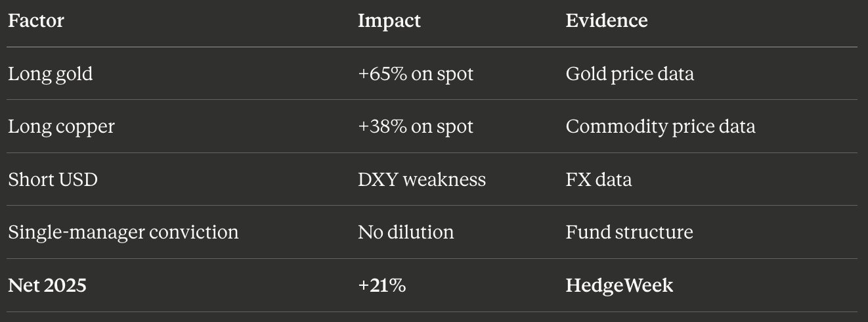Click the Gold price data cell
868x322 pixels.
coord(630,74)
